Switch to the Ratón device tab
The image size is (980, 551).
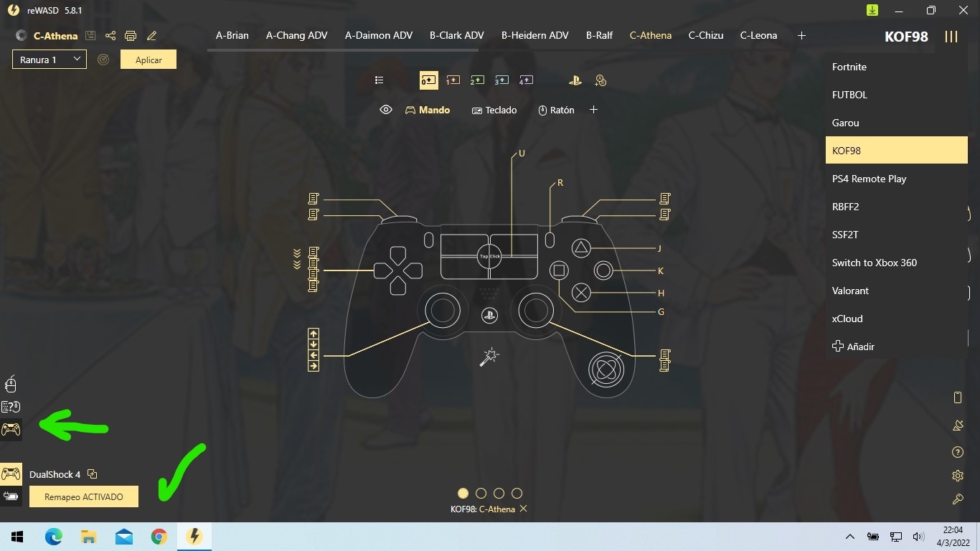click(x=557, y=110)
